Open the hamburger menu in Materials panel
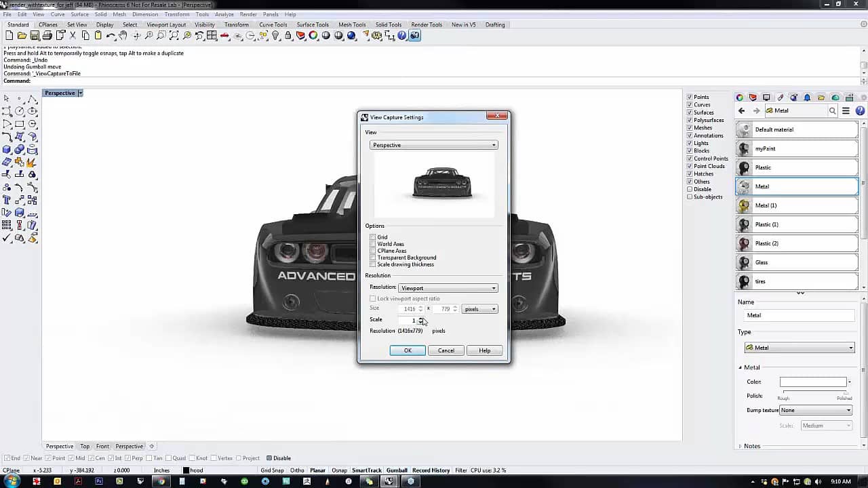The height and width of the screenshot is (488, 868). (846, 110)
